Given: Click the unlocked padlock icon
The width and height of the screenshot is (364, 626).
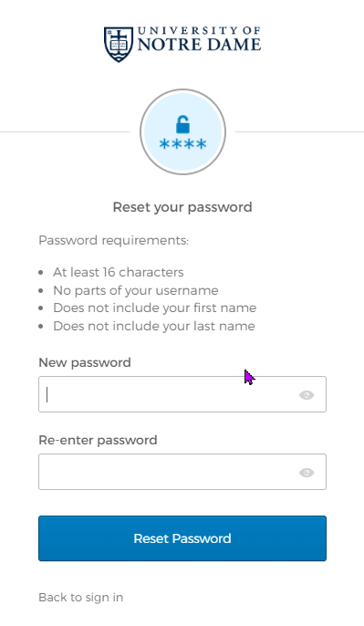Looking at the screenshot, I should tap(182, 124).
